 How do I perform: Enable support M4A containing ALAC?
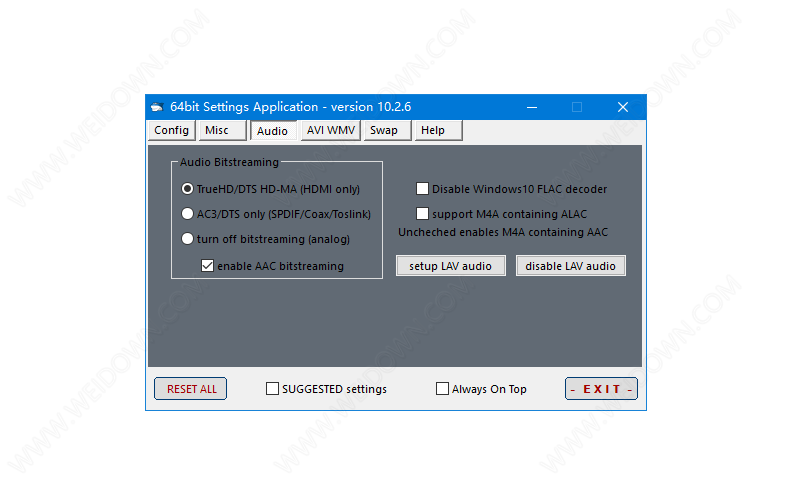click(422, 214)
